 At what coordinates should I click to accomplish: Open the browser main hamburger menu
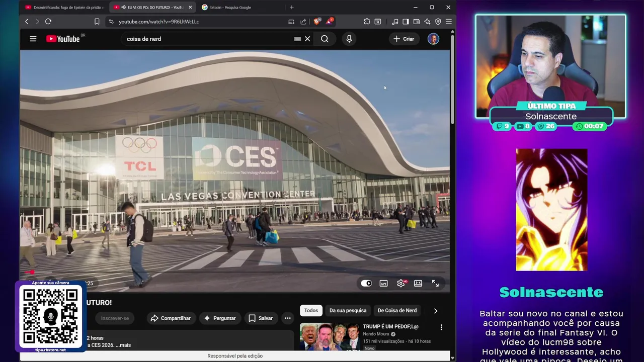click(448, 22)
